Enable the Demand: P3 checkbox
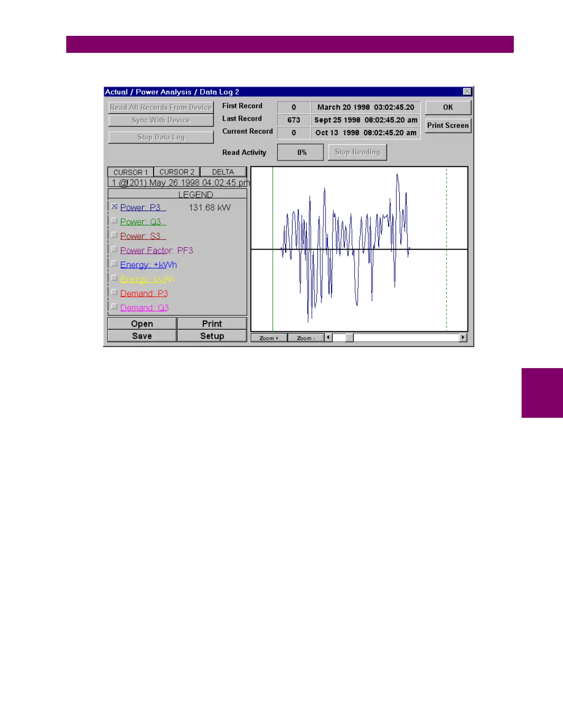 pos(115,292)
